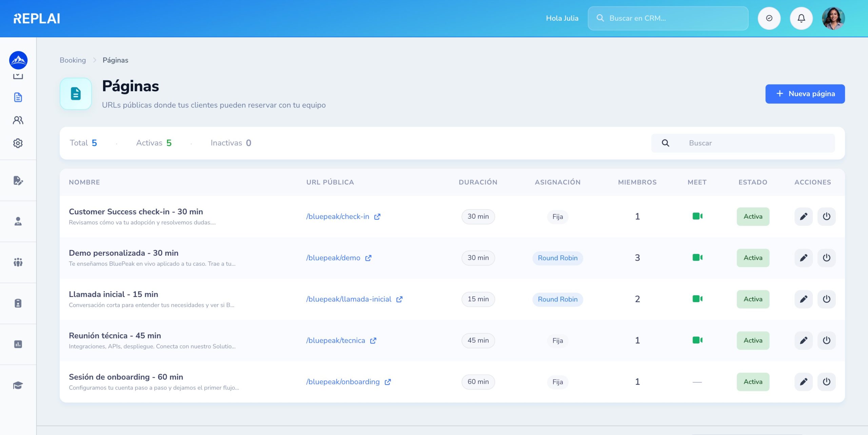Open the notifications bell icon
Image resolution: width=868 pixels, height=435 pixels.
click(801, 18)
